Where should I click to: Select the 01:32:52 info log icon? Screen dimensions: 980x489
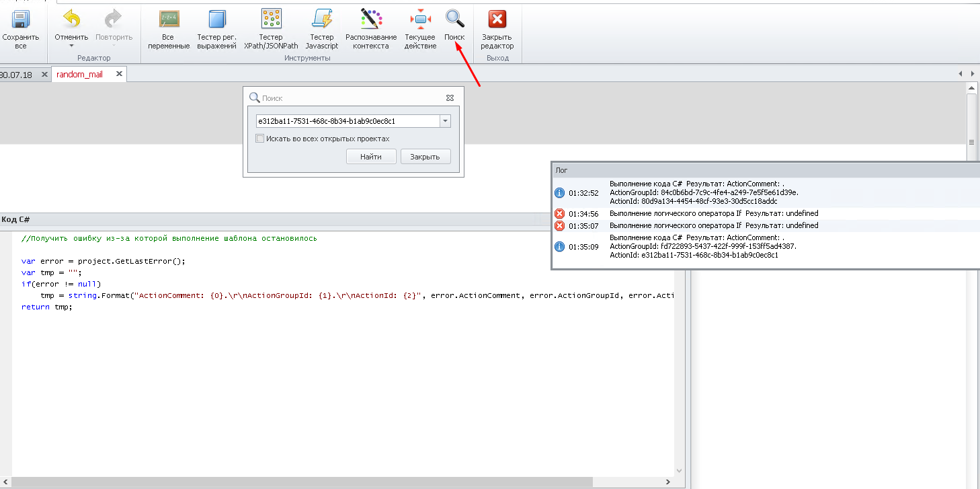pos(559,193)
